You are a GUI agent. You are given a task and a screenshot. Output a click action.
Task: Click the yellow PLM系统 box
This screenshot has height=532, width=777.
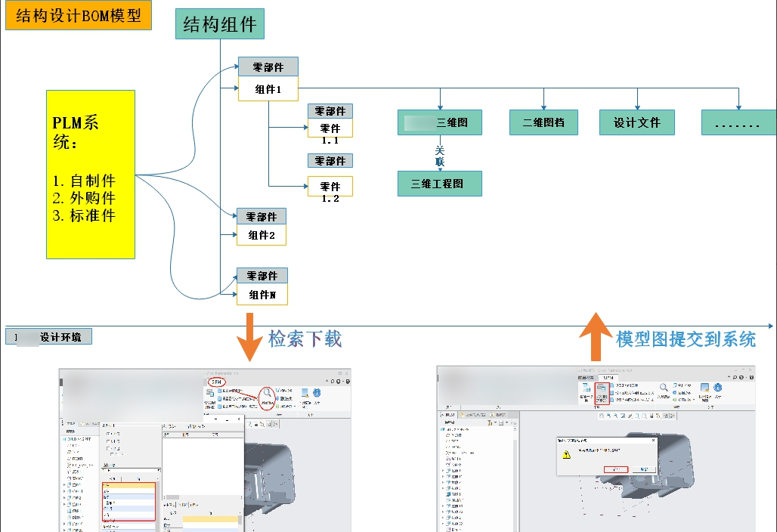91,175
